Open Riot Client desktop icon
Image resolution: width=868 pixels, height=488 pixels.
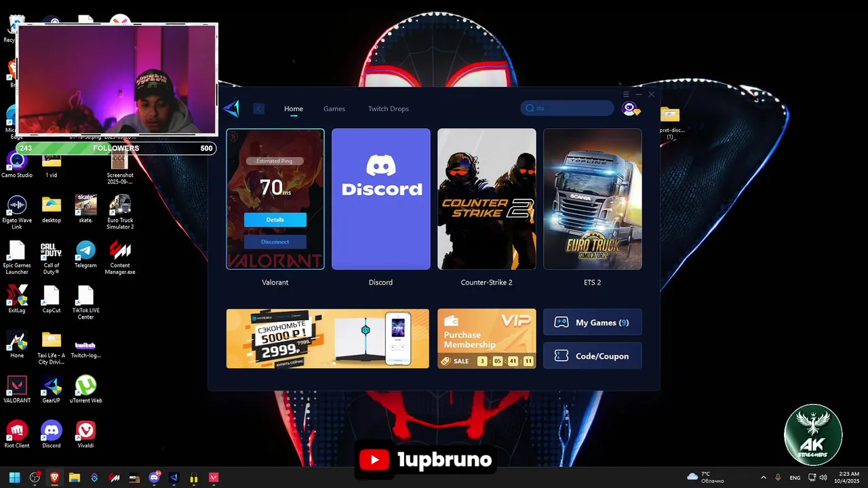tap(17, 434)
